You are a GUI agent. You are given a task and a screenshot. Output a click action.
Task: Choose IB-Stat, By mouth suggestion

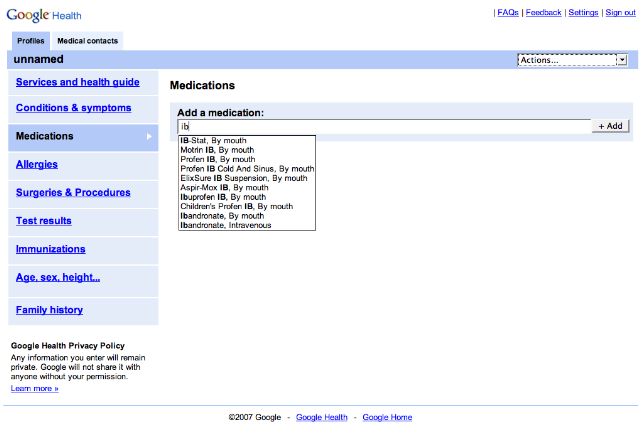tap(213, 140)
